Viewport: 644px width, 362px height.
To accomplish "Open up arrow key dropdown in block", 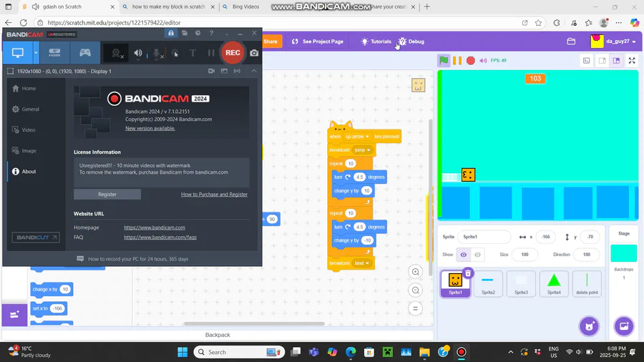I will (357, 137).
